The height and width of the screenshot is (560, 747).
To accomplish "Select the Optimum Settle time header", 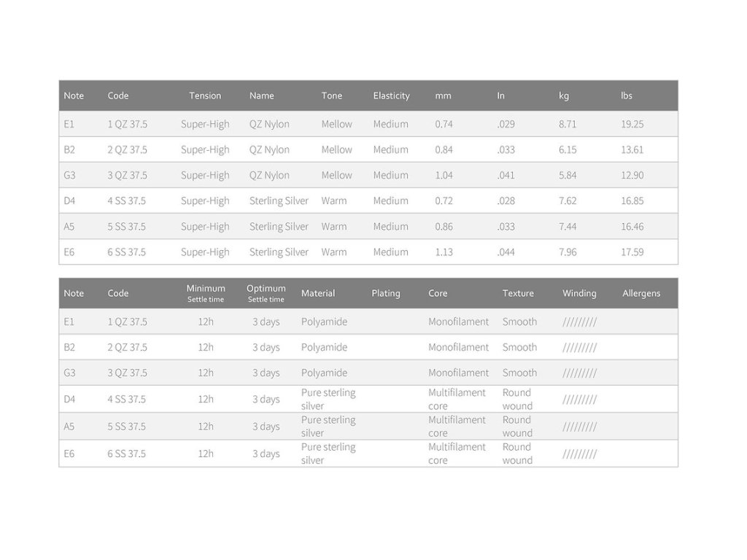I will [266, 293].
